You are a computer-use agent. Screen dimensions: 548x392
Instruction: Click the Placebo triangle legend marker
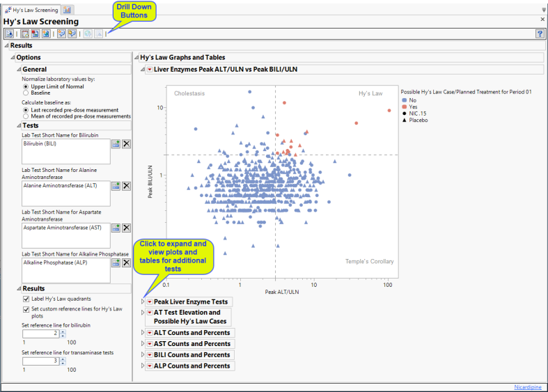coord(405,120)
